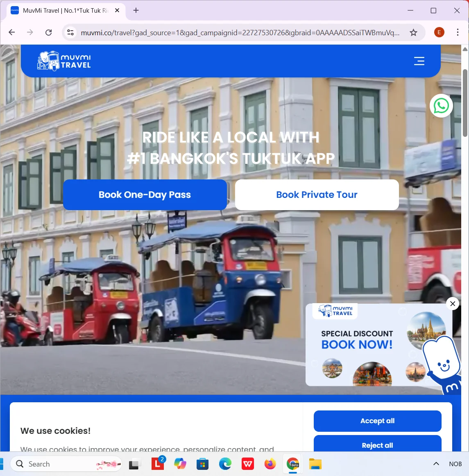Screen dimensions: 469x476
Task: Click Book Private Tour
Action: 317,195
